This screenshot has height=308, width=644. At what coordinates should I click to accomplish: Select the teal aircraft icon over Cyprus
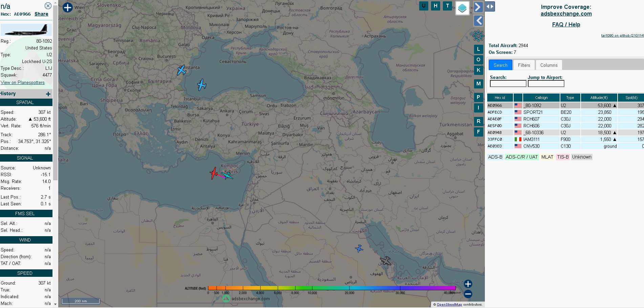[x=228, y=175]
